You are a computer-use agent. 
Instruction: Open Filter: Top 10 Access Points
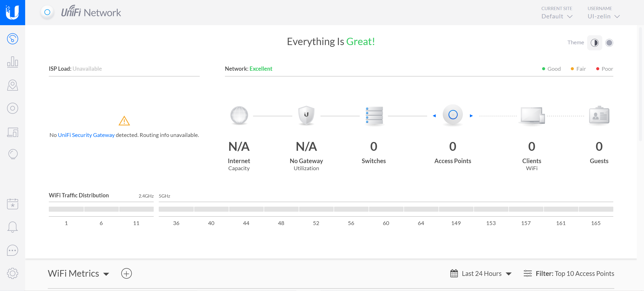click(575, 274)
